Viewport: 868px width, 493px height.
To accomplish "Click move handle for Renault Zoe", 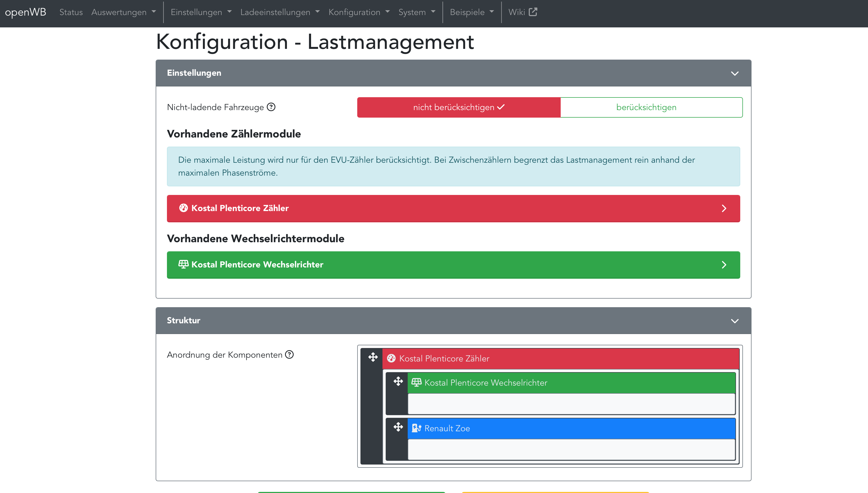I will [x=398, y=427].
